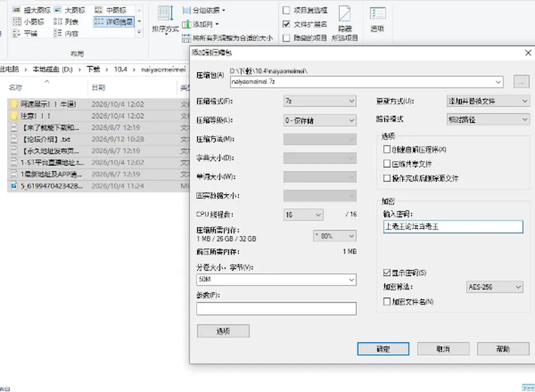
Task: Open 压缩格式 archive format dropdown
Action: (x=320, y=101)
